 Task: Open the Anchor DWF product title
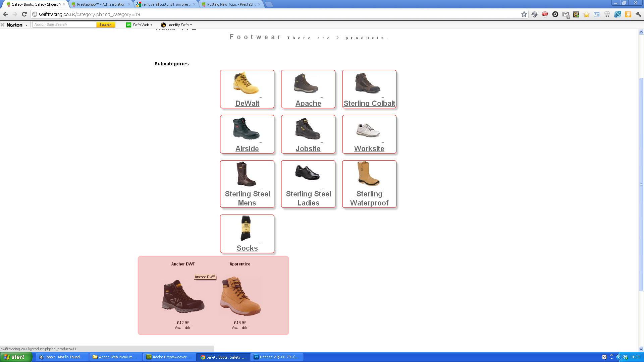pyautogui.click(x=183, y=264)
